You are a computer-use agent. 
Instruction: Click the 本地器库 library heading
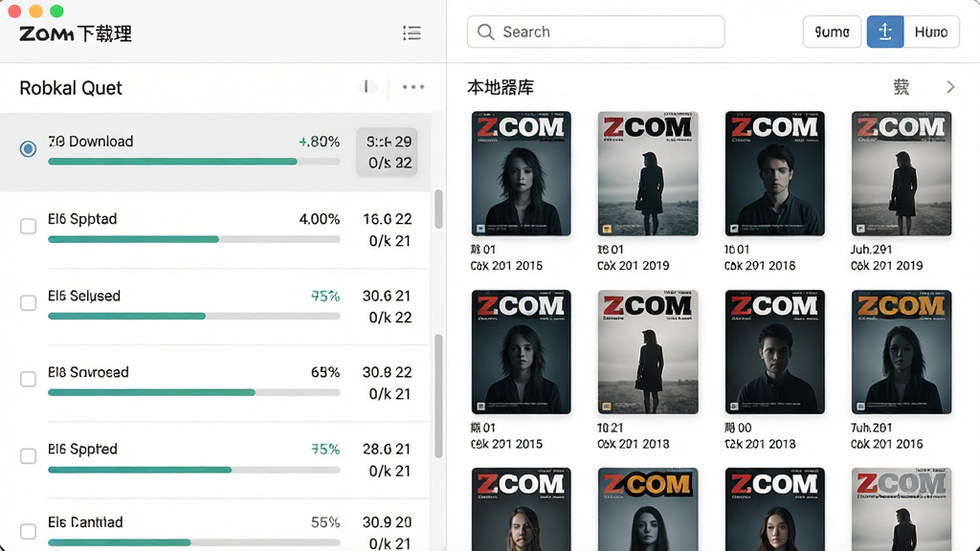click(x=501, y=87)
